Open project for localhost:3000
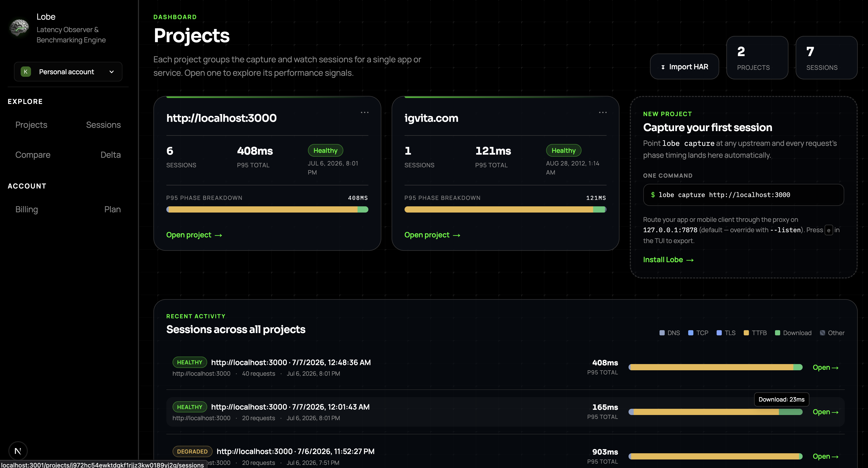This screenshot has width=868, height=468. [194, 235]
